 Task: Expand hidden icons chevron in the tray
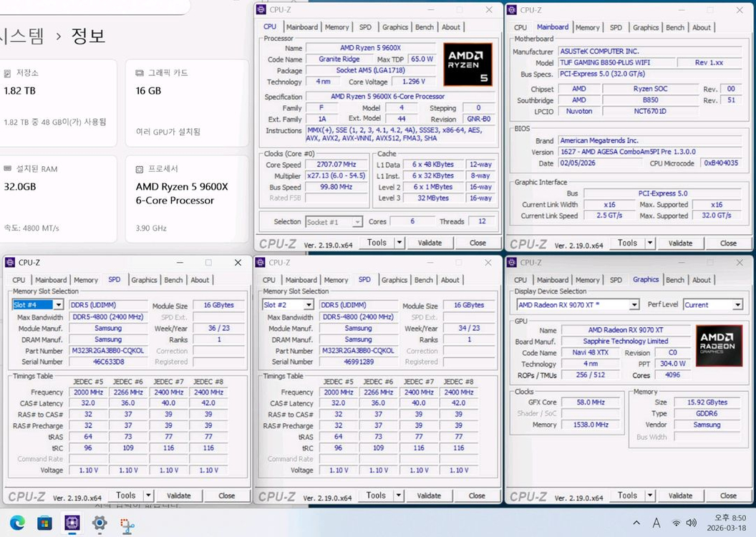pos(636,523)
